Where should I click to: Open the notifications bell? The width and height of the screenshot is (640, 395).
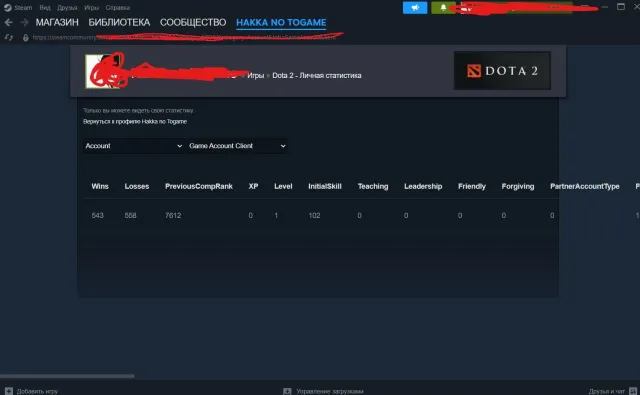pyautogui.click(x=443, y=7)
